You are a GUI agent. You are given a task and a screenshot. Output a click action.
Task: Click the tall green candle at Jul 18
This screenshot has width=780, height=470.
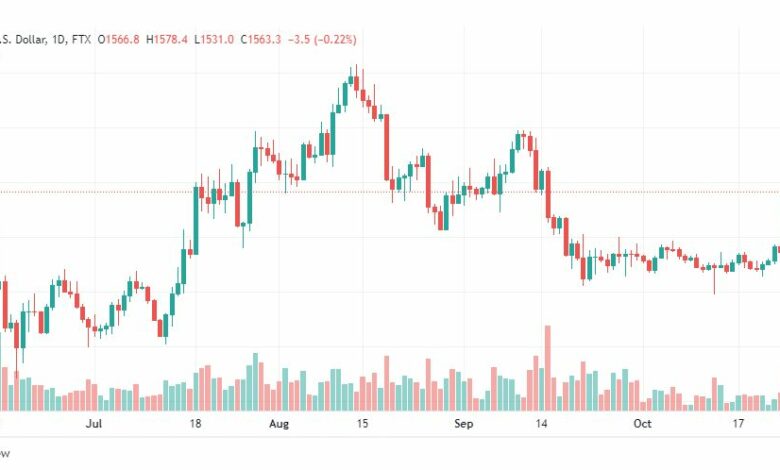click(195, 220)
